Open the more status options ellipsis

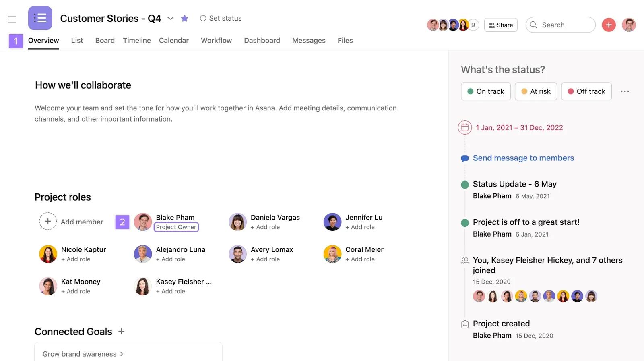(x=625, y=91)
